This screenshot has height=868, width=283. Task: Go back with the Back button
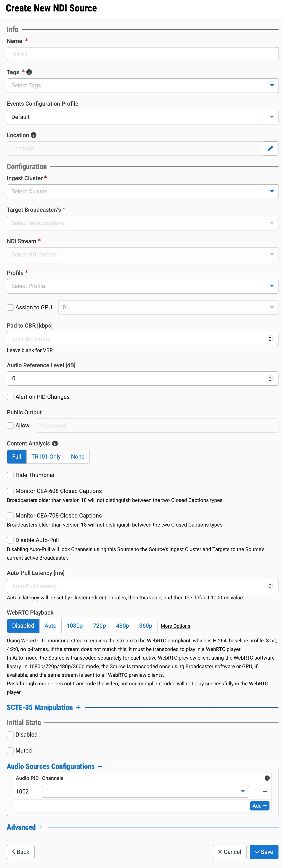(x=20, y=852)
